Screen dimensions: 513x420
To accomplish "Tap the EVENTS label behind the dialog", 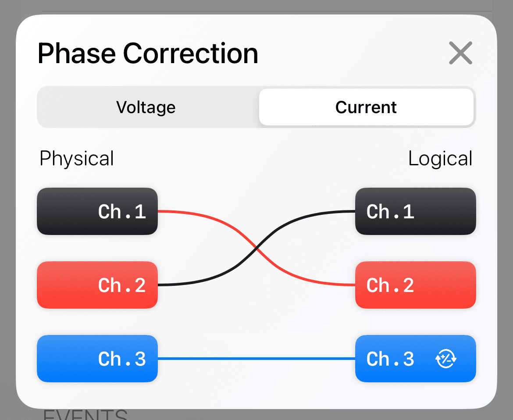I will coord(85,414).
